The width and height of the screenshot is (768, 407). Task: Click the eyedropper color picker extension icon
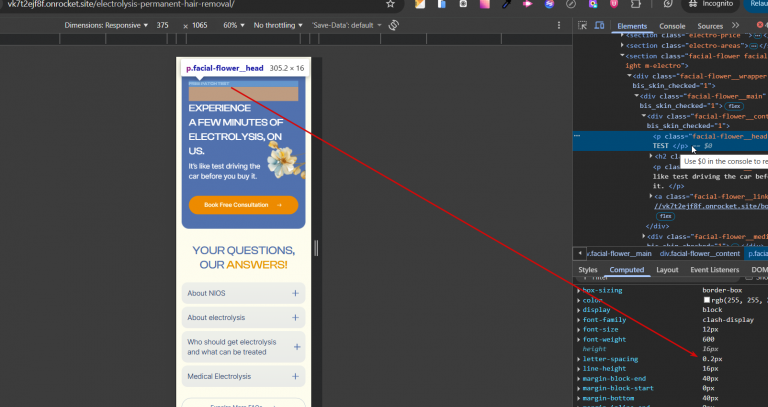pyautogui.click(x=506, y=4)
